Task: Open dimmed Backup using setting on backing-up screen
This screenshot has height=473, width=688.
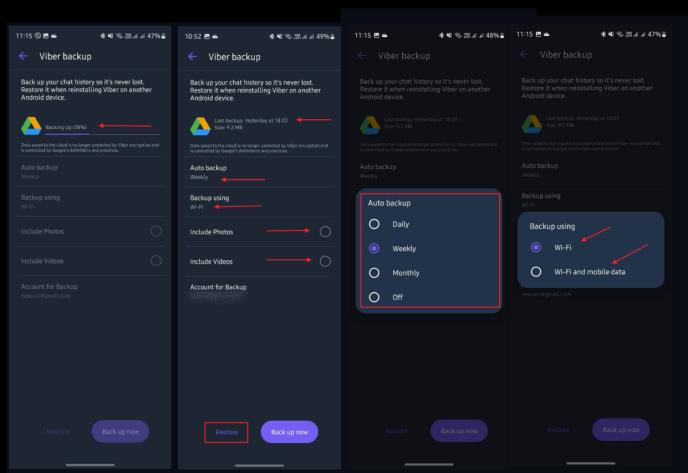Action: tap(91, 201)
